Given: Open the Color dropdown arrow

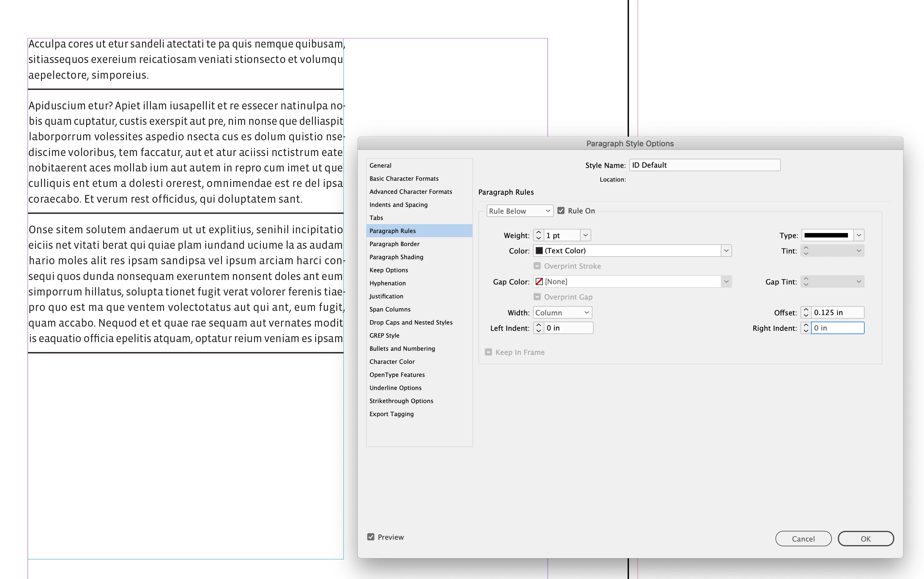Looking at the screenshot, I should pyautogui.click(x=726, y=251).
